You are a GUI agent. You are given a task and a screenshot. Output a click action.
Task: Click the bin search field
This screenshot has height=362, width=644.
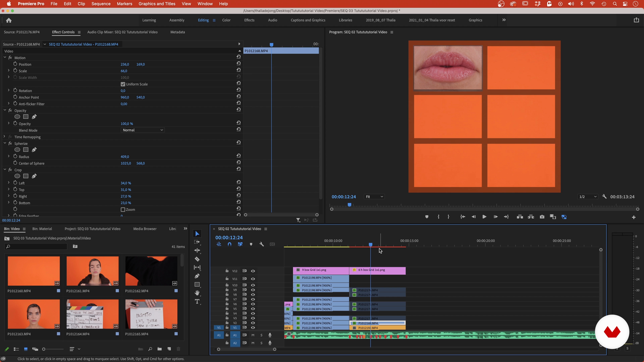pos(36,247)
